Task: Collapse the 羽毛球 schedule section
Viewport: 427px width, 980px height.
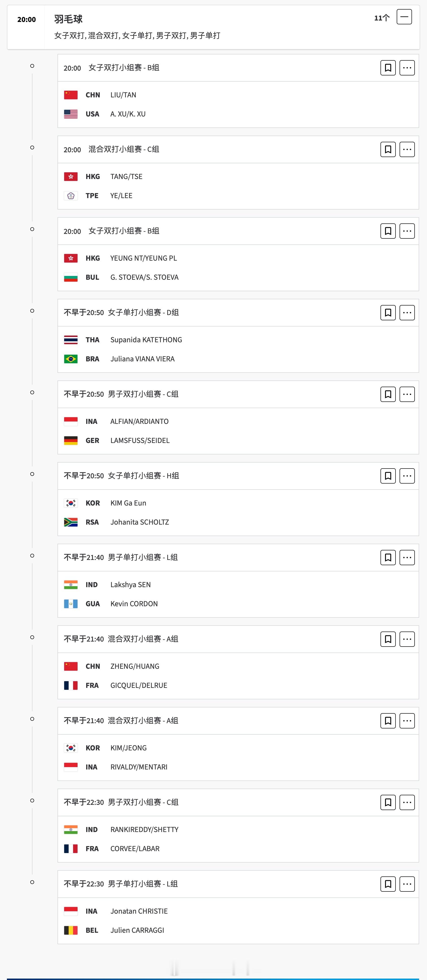Action: click(x=404, y=17)
